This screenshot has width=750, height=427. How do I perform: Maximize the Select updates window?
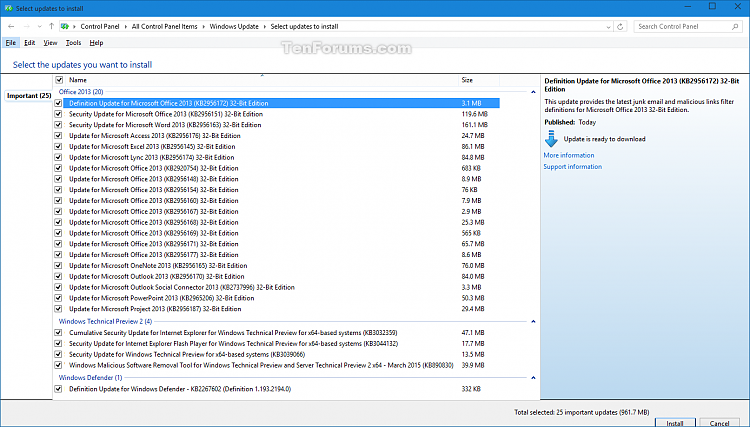point(712,7)
